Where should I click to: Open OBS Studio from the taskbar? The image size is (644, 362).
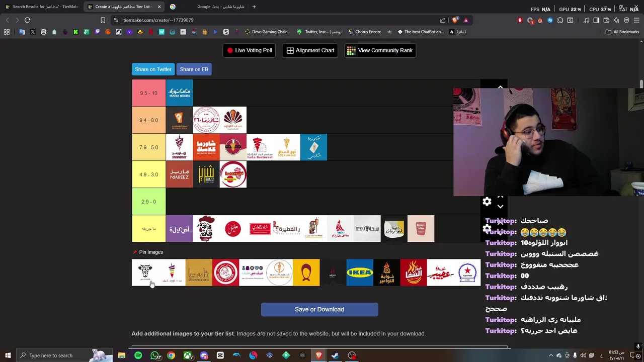352,355
